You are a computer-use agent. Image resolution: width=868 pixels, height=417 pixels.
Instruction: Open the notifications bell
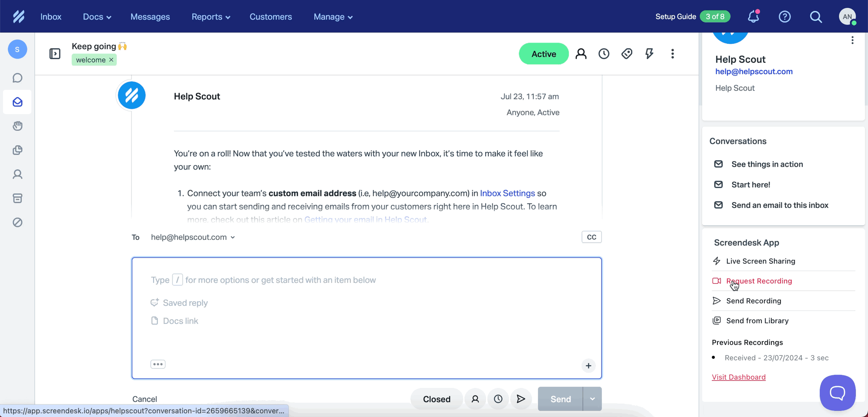(753, 16)
